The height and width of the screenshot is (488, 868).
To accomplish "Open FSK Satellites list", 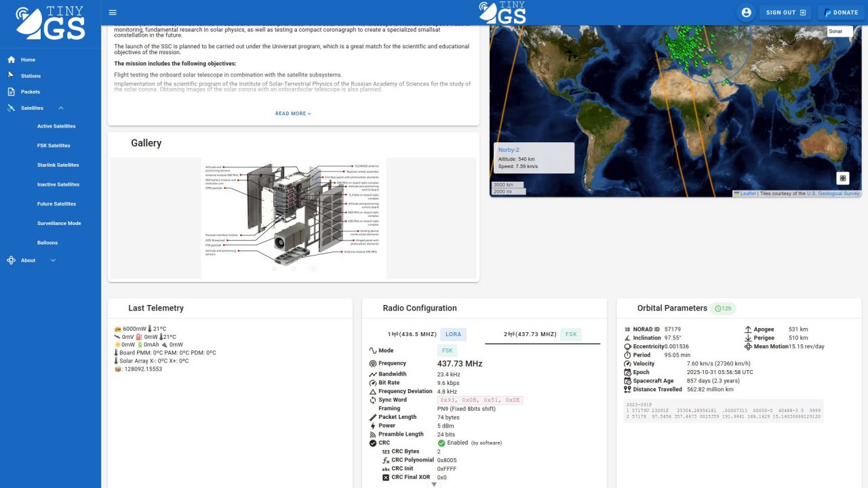I will (54, 146).
